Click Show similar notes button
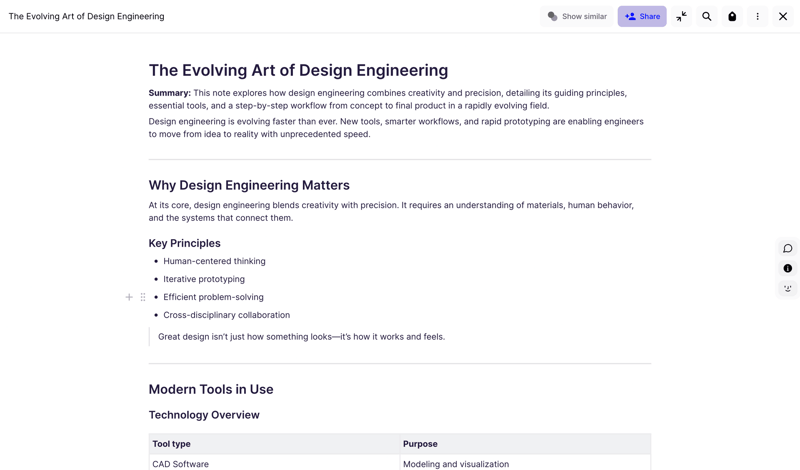This screenshot has width=800, height=470. 577,17
